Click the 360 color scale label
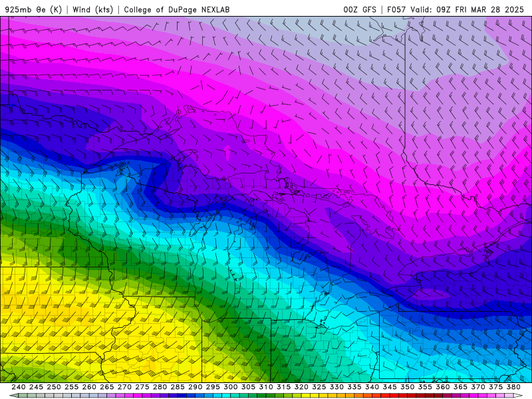 pyautogui.click(x=442, y=387)
